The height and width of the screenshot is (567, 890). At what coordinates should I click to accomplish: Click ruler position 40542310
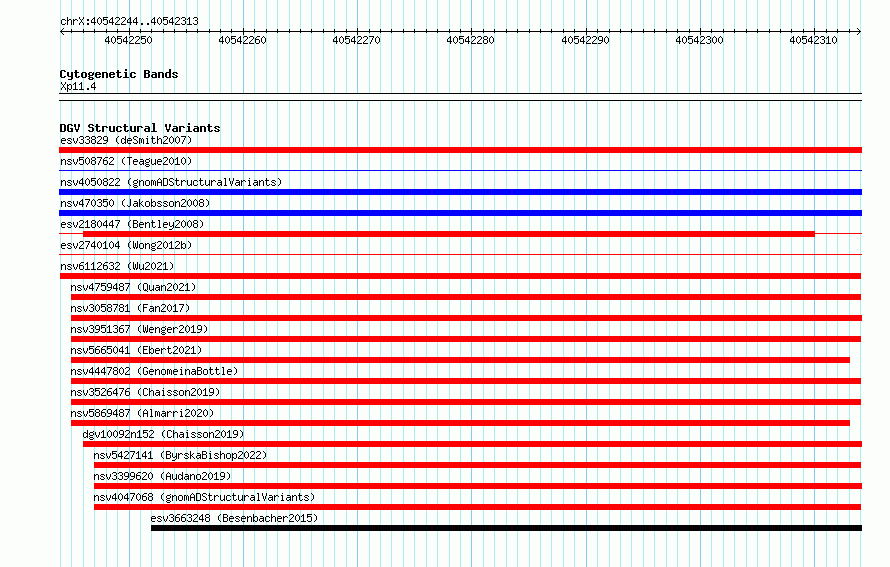[813, 40]
